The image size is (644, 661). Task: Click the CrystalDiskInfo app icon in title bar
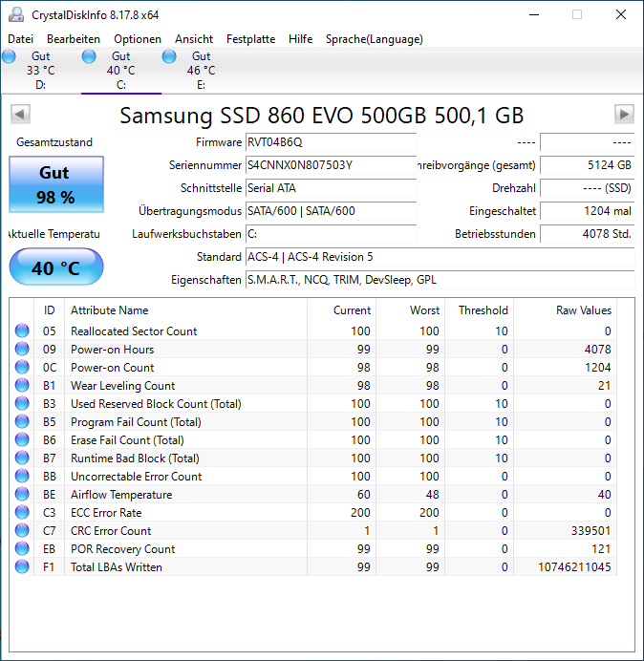click(x=16, y=14)
